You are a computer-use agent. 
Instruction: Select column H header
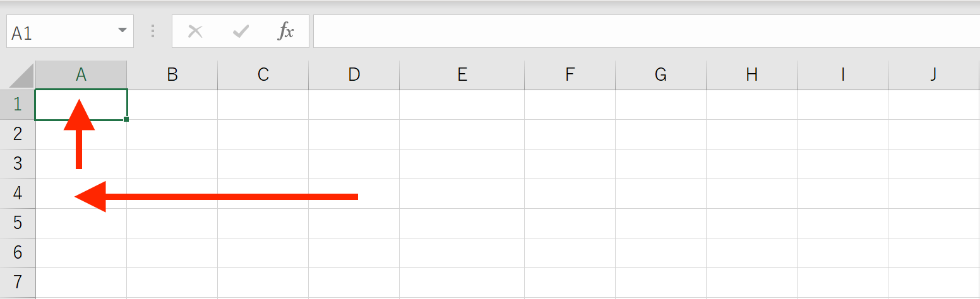tap(751, 75)
